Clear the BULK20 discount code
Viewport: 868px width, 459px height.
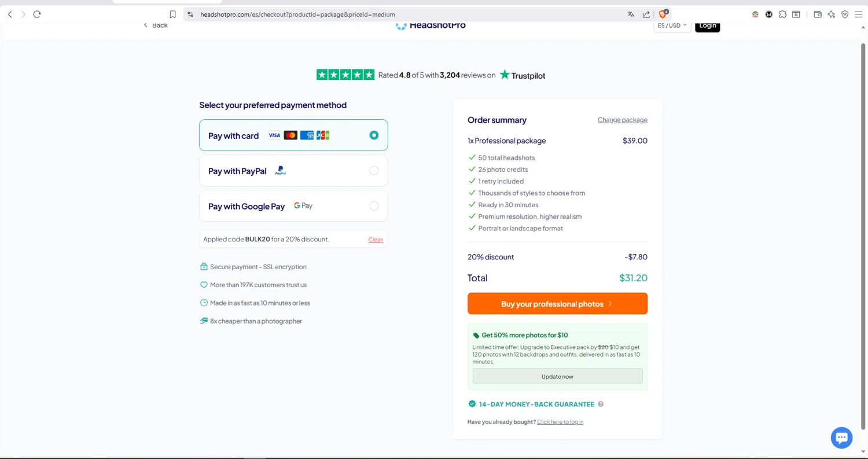pyautogui.click(x=376, y=240)
